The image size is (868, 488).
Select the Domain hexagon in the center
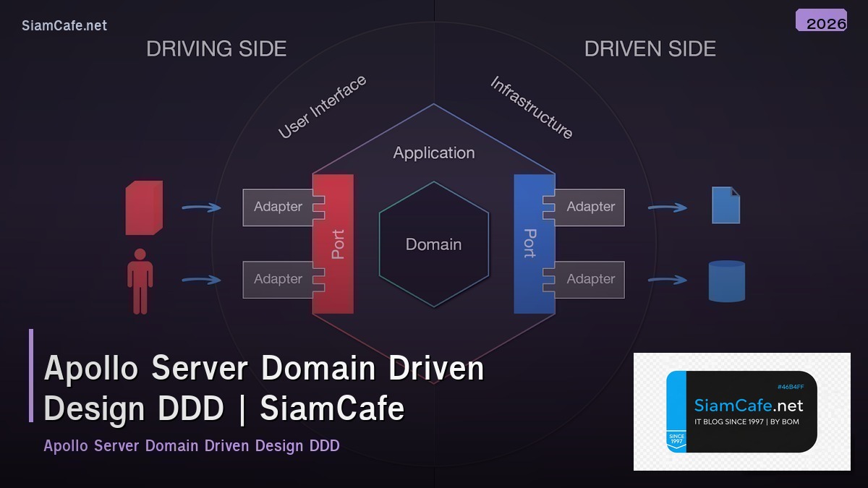click(x=434, y=244)
